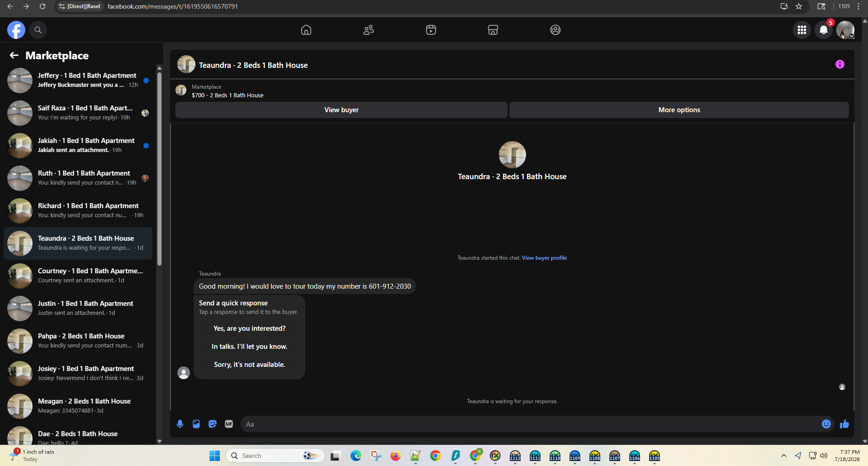
Task: Record a voice clip with microphone icon
Action: [180, 424]
